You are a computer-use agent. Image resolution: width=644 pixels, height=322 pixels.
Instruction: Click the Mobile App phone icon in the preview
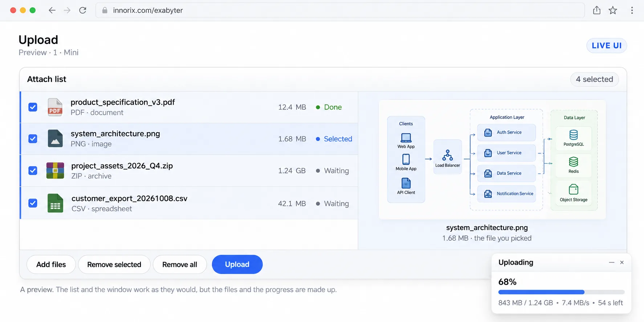406,159
